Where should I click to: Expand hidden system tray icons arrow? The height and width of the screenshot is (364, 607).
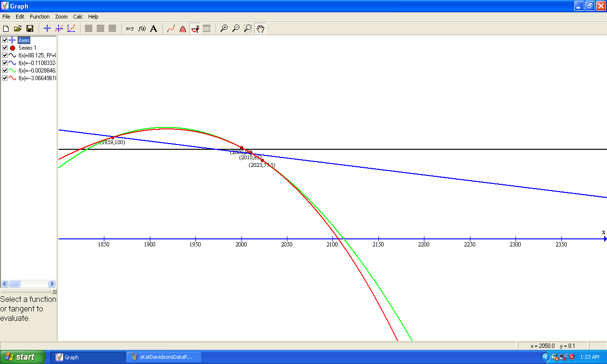545,357
